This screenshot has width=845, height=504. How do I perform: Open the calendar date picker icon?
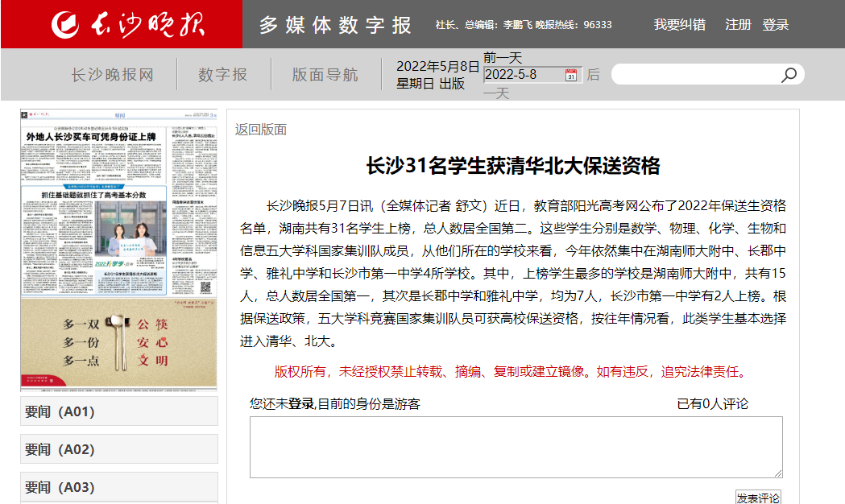click(571, 75)
